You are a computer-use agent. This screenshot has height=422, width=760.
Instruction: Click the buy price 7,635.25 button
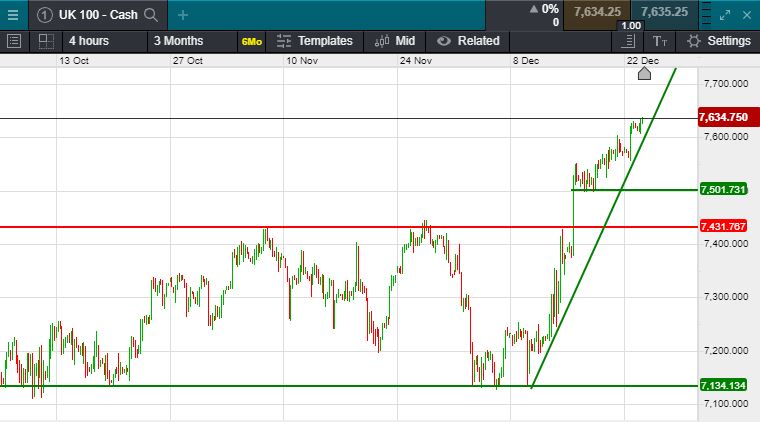[x=664, y=12]
